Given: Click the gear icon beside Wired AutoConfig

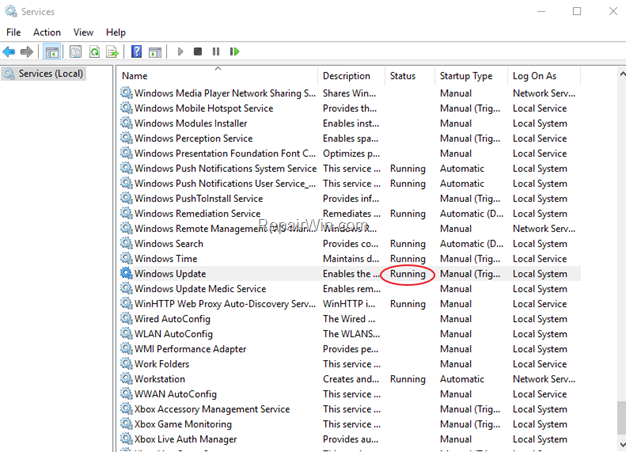Looking at the screenshot, I should pyautogui.click(x=127, y=318).
